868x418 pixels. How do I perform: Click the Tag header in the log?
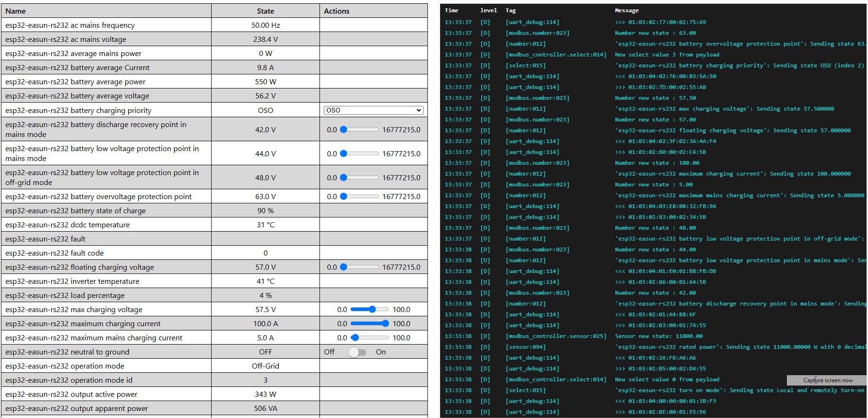[x=510, y=10]
